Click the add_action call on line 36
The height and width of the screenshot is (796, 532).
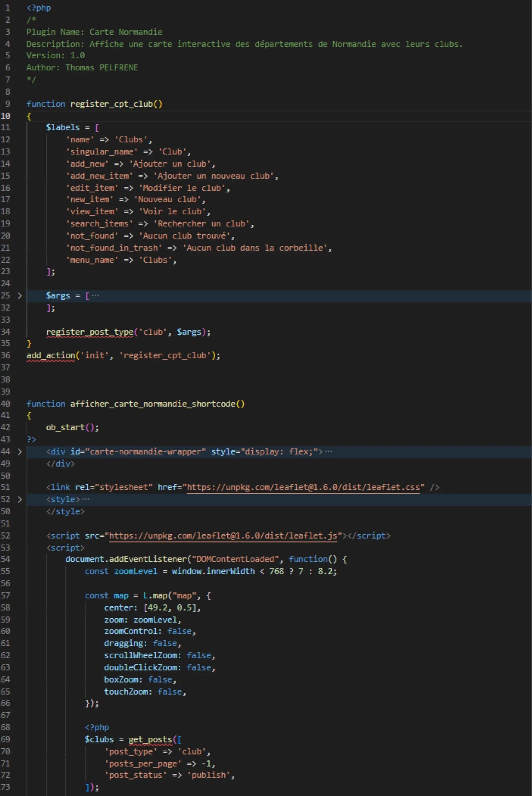pyautogui.click(x=51, y=356)
